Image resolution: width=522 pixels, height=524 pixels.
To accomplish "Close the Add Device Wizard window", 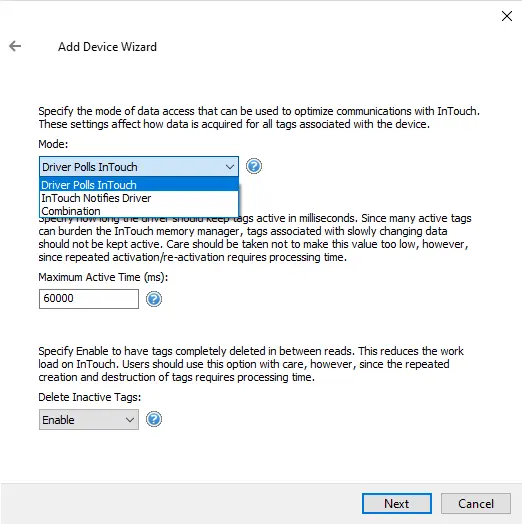I will click(507, 16).
